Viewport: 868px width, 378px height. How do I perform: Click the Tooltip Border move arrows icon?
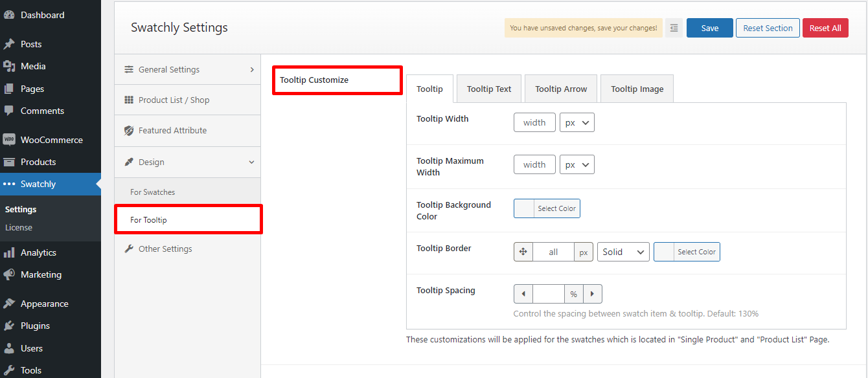point(523,252)
